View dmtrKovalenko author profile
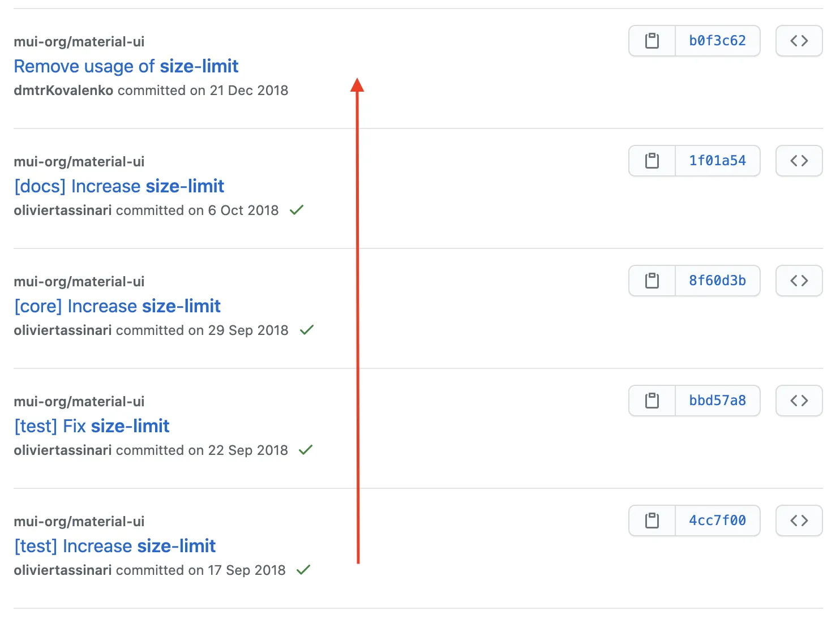The height and width of the screenshot is (619, 840). click(63, 91)
